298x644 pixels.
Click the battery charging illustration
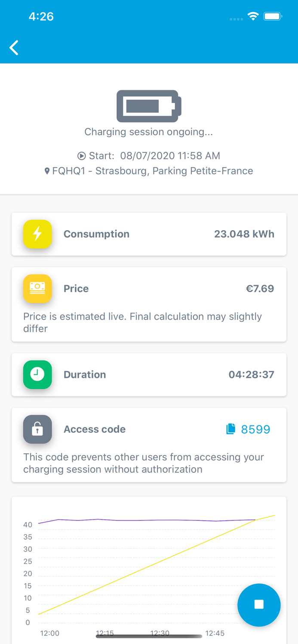click(x=149, y=106)
